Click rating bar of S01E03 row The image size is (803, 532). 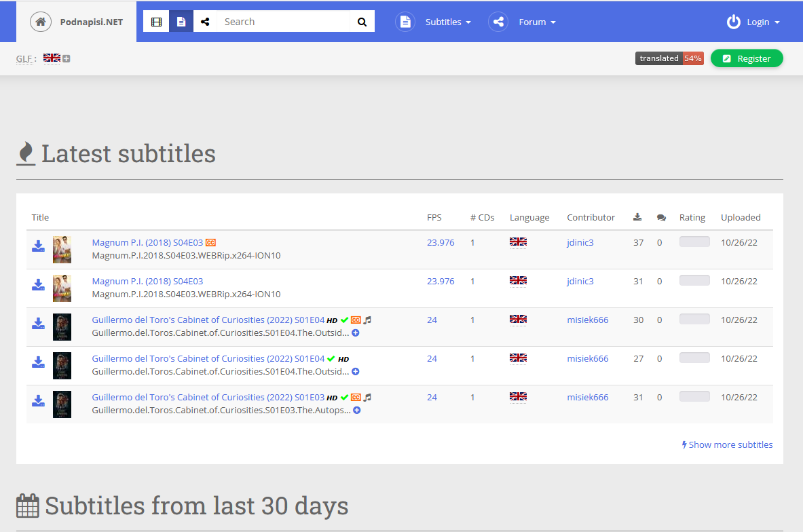pyautogui.click(x=694, y=396)
